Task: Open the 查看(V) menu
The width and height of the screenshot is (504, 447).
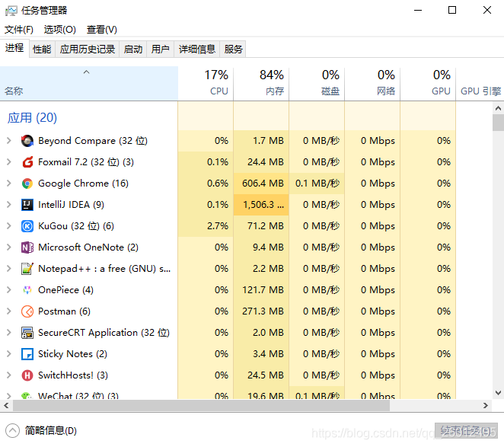Action: click(101, 30)
